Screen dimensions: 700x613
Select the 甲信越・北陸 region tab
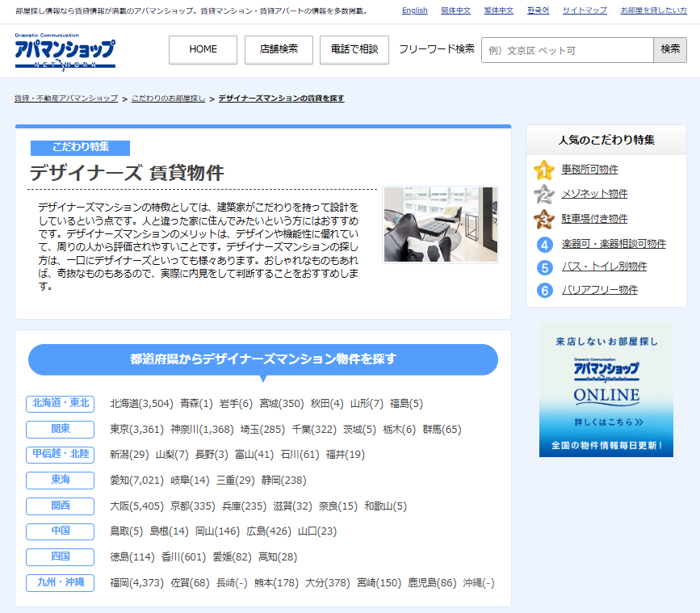point(61,455)
